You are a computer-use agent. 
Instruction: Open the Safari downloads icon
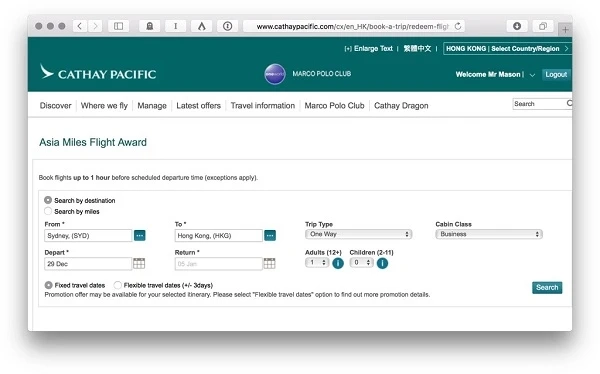tap(517, 26)
